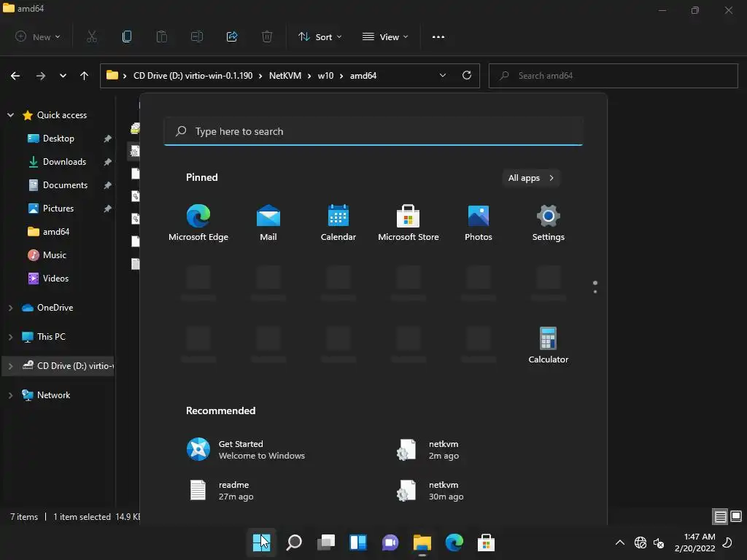The height and width of the screenshot is (560, 747).
Task: Open Microsoft Edge from pinned apps
Action: pos(198,223)
